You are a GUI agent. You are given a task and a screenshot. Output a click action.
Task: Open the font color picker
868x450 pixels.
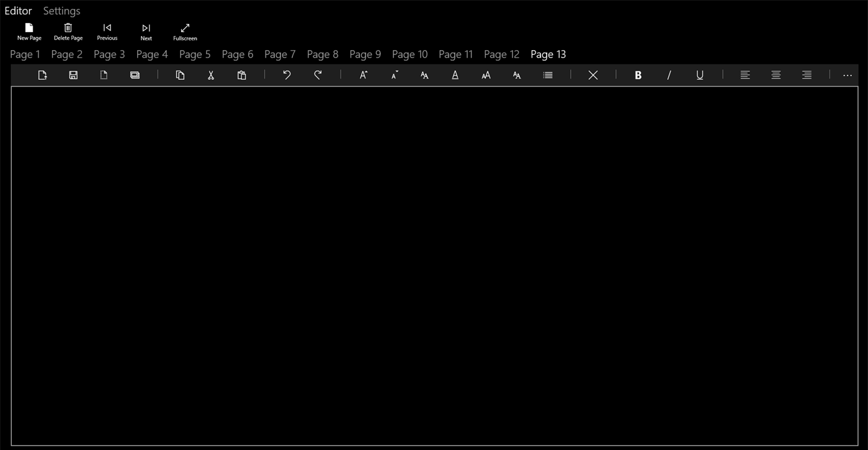click(x=455, y=75)
